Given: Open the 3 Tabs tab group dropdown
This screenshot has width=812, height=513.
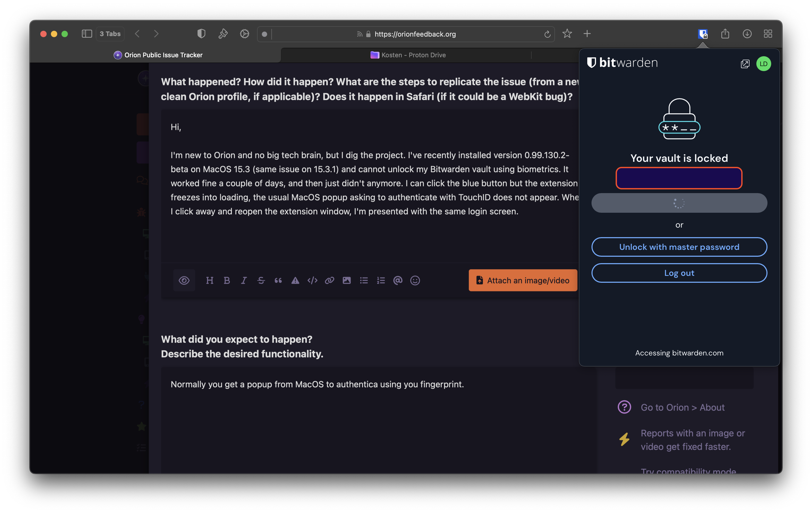Looking at the screenshot, I should (x=110, y=34).
